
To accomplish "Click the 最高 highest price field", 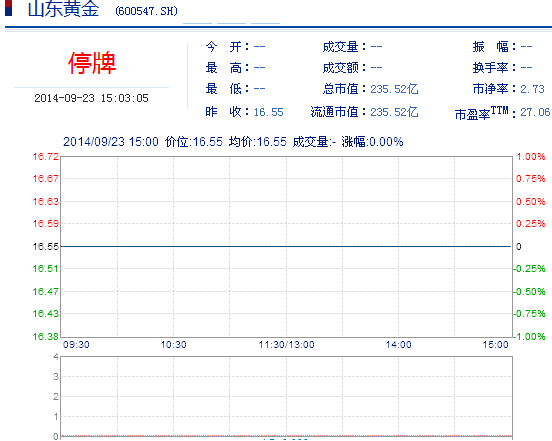I will pyautogui.click(x=235, y=68).
